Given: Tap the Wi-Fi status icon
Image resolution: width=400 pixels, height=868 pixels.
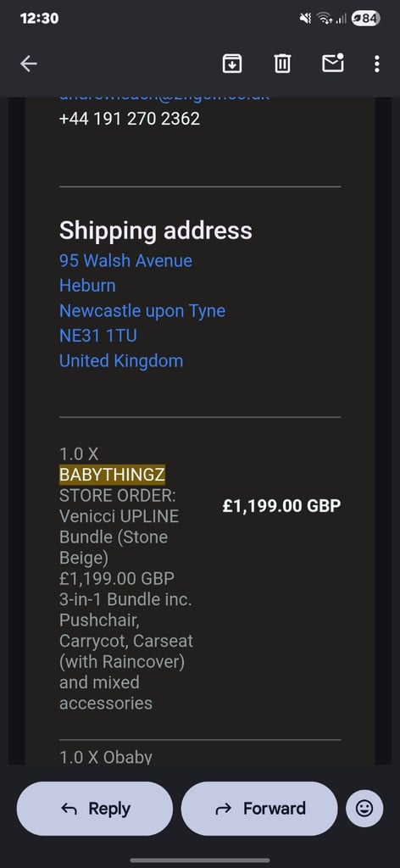Looking at the screenshot, I should (325, 19).
